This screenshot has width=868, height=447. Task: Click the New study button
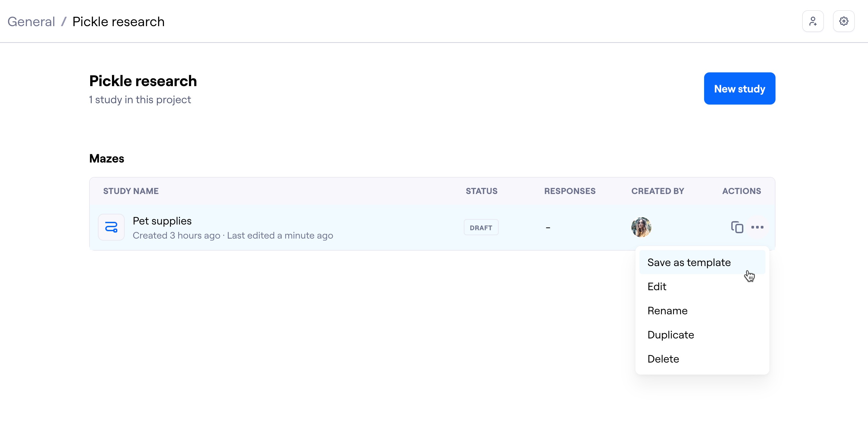click(x=739, y=88)
